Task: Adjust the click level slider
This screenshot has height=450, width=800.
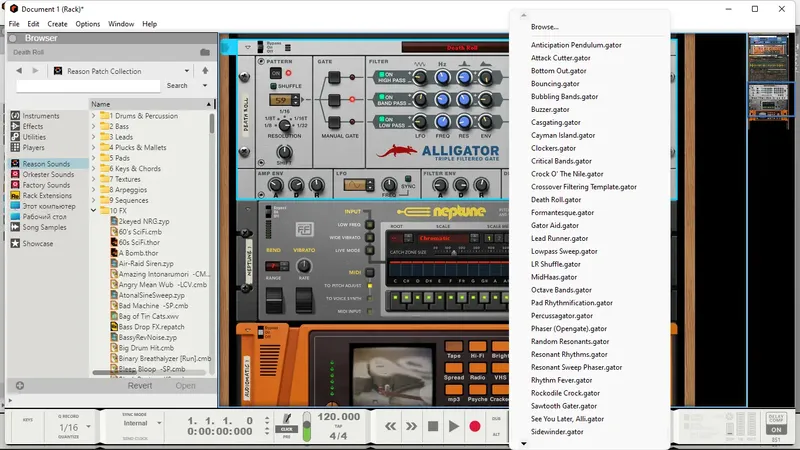Action: [307, 427]
